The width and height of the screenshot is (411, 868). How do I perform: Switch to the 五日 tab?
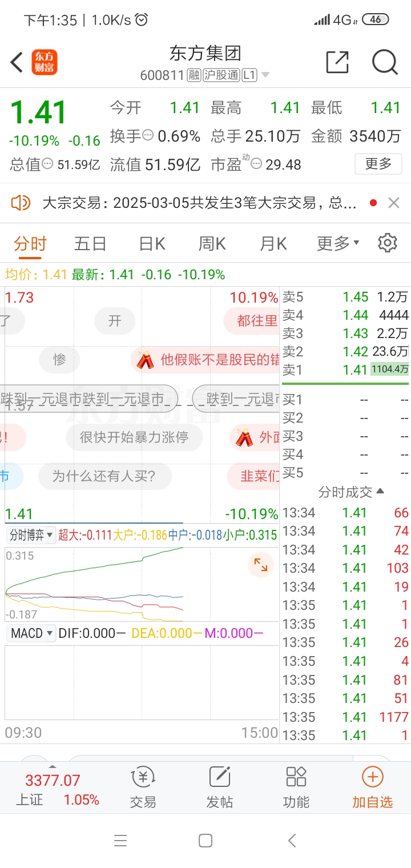pyautogui.click(x=90, y=244)
